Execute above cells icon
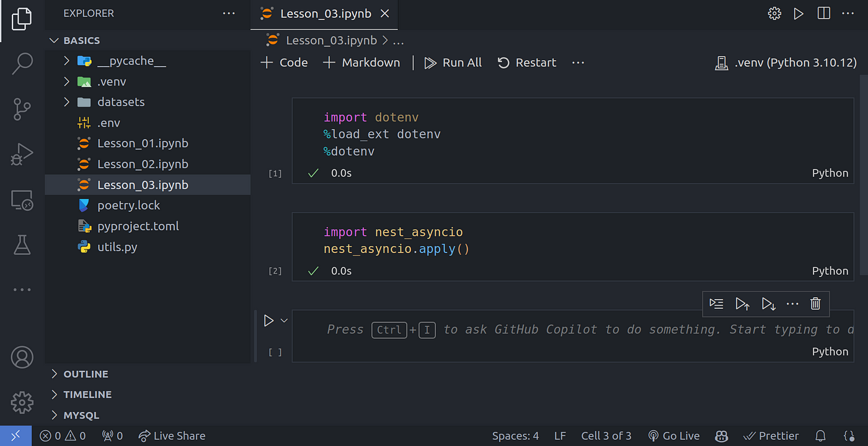The width and height of the screenshot is (868, 446). (x=742, y=303)
